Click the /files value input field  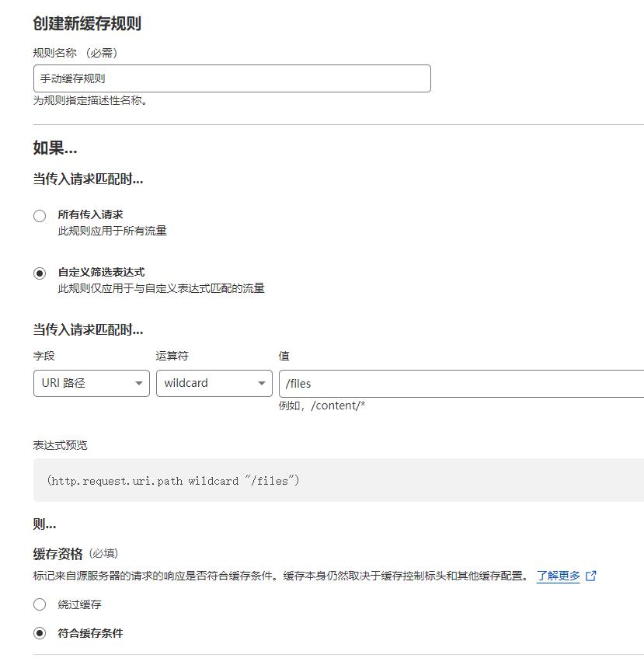[x=461, y=384]
